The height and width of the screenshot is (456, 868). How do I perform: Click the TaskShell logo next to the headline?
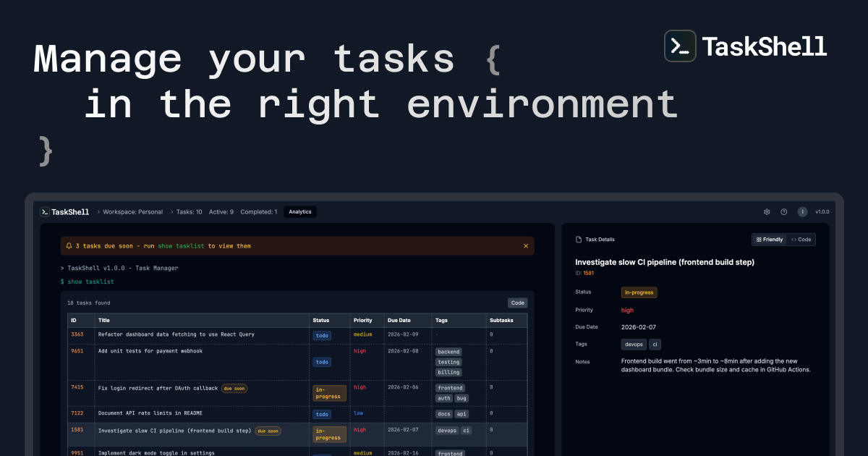point(679,46)
